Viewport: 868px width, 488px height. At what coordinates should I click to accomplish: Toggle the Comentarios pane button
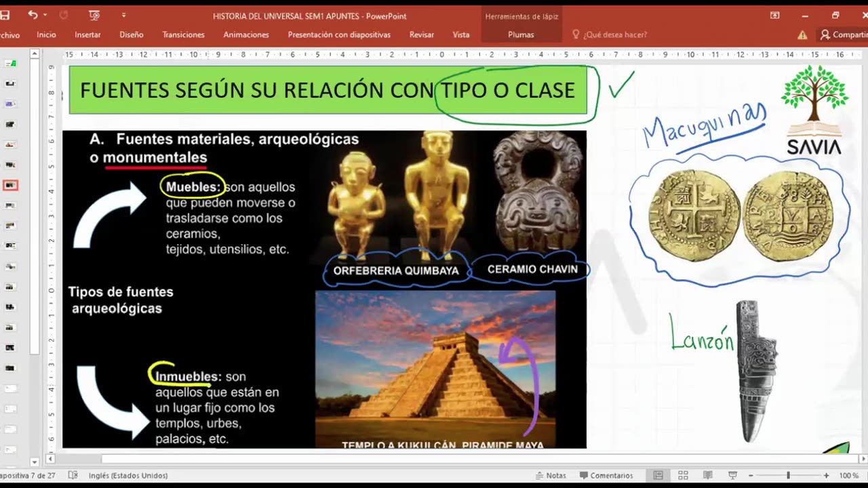(606, 476)
